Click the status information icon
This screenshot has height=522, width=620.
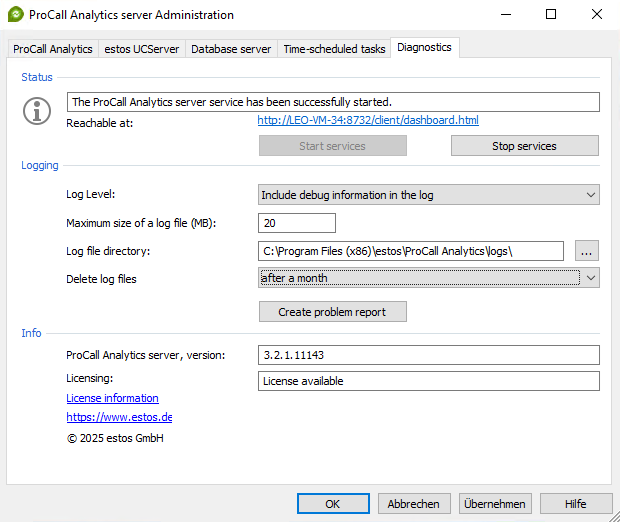(37, 110)
